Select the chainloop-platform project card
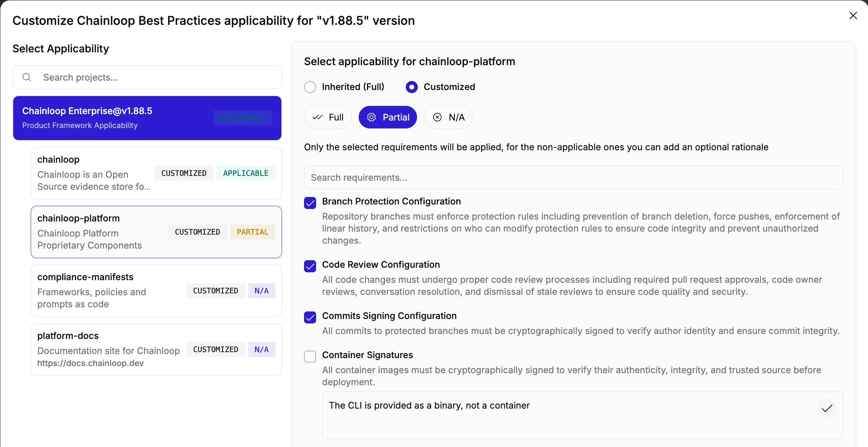This screenshot has height=447, width=868. click(156, 232)
